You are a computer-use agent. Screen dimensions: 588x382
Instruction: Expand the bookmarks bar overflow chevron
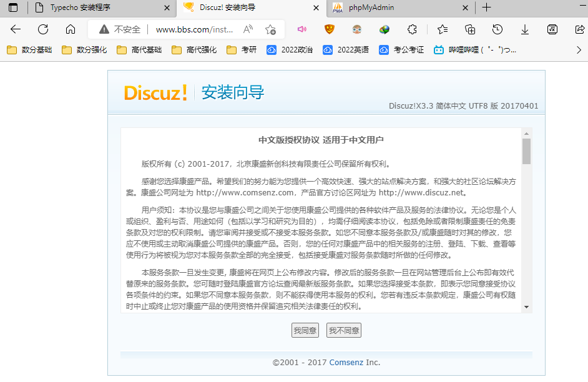(x=579, y=50)
